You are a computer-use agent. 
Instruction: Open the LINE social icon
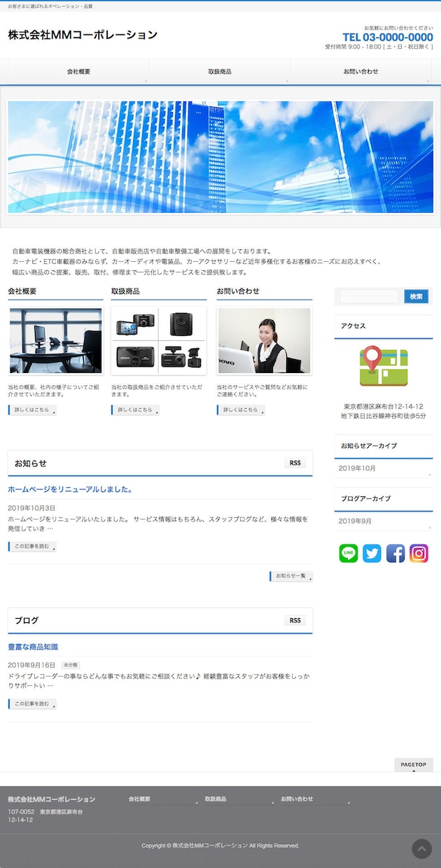coord(349,553)
